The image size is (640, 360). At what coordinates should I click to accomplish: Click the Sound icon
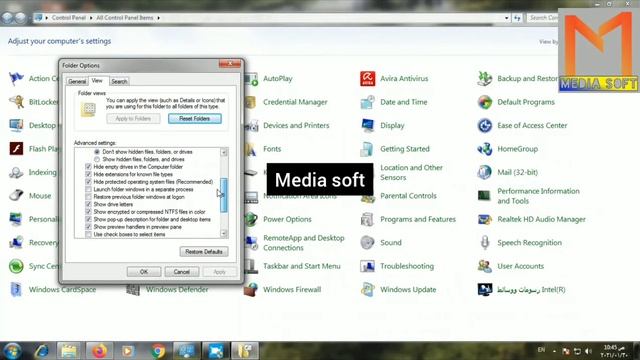(368, 242)
